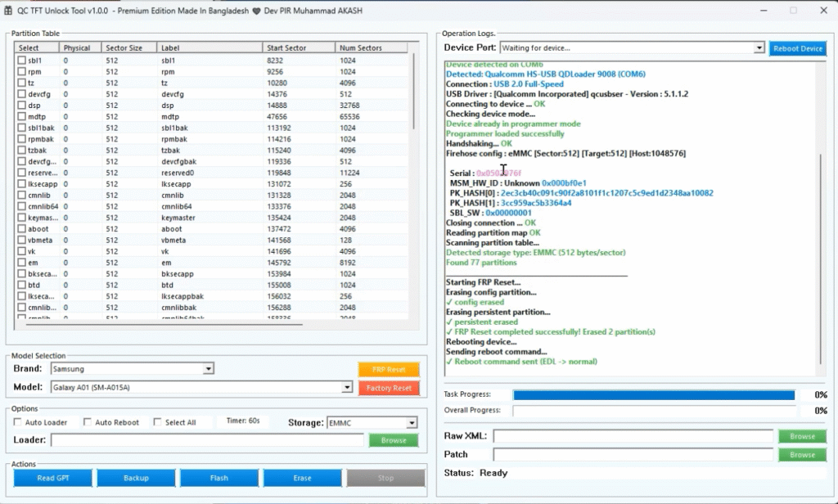
Task: Open the Brand dropdown showing Samsung
Action: (x=206, y=369)
